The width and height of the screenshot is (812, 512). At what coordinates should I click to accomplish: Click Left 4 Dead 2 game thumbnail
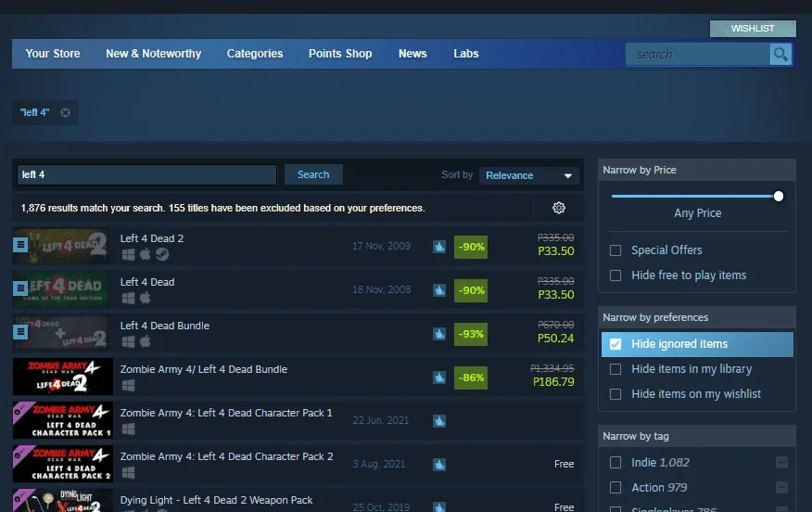pyautogui.click(x=61, y=246)
